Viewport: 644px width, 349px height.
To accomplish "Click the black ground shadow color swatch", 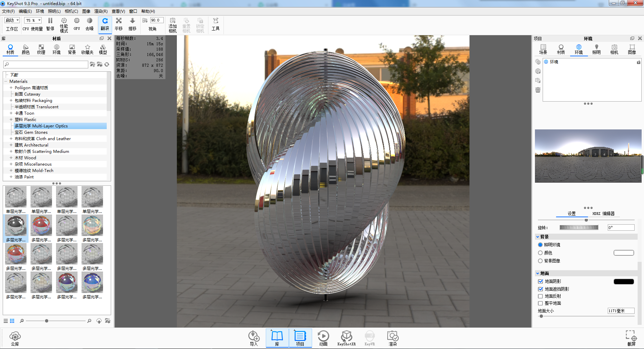I will [624, 282].
